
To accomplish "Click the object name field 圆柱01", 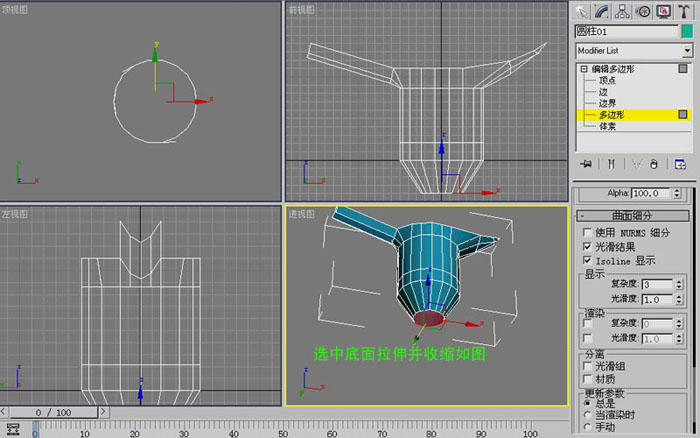I will 626,31.
